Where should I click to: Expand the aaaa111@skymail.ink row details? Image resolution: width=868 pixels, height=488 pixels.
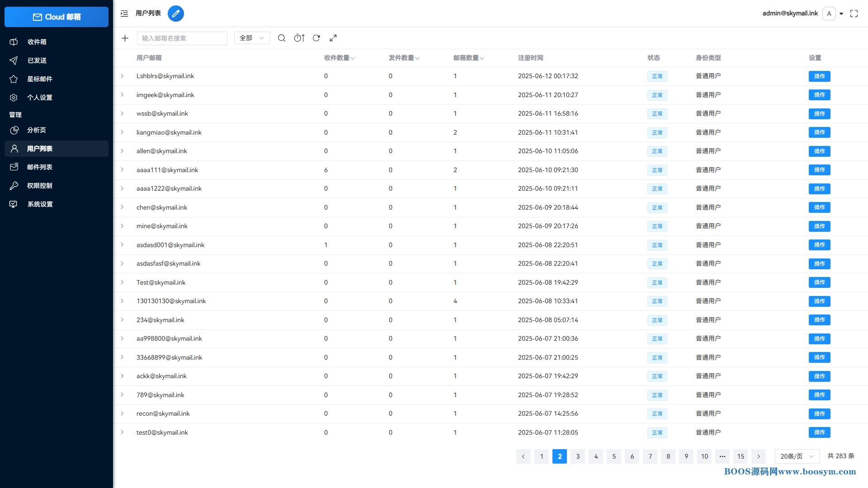pyautogui.click(x=122, y=170)
